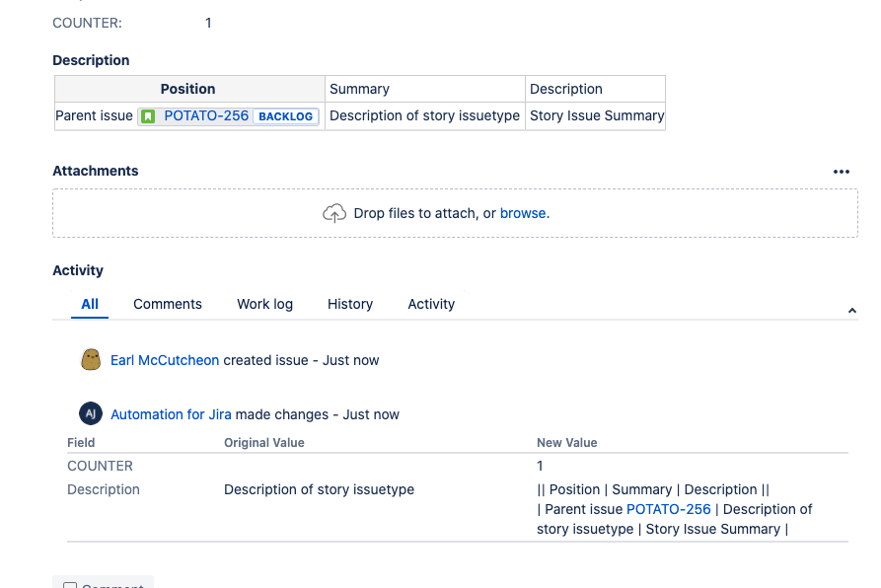Click the New Value column header
Image resolution: width=881 pixels, height=588 pixels.
click(567, 443)
